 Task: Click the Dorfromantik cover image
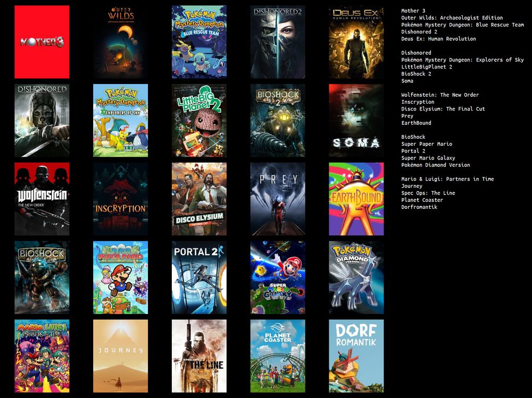(x=356, y=356)
